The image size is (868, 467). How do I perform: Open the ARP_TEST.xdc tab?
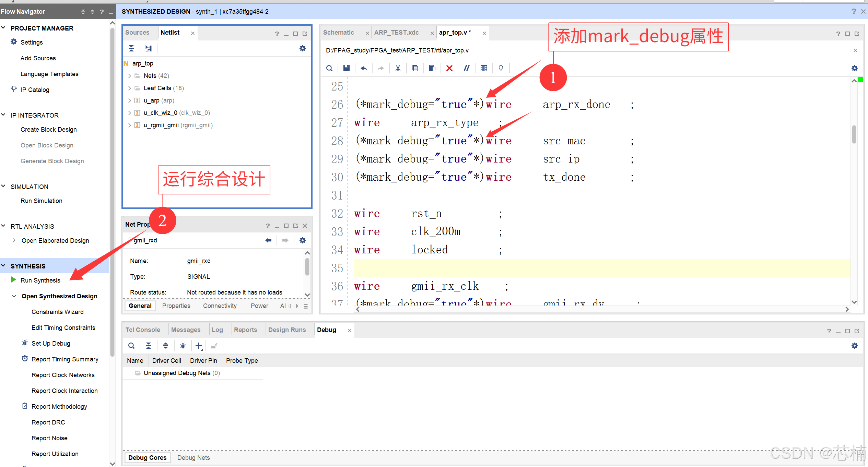click(x=396, y=33)
